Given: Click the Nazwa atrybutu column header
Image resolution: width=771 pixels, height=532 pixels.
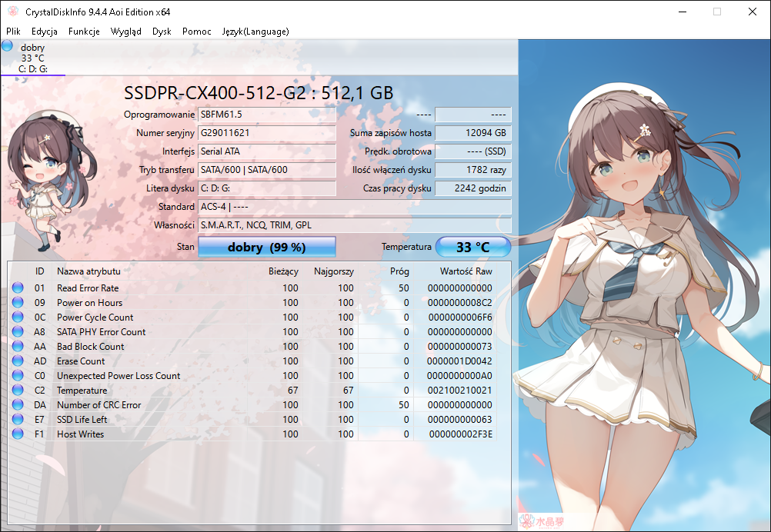Looking at the screenshot, I should [88, 271].
